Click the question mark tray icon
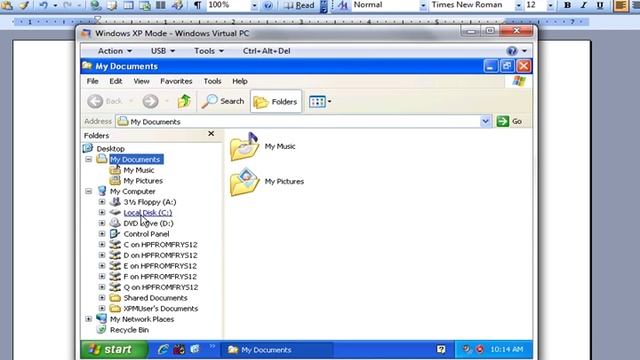The width and height of the screenshot is (640, 360). [441, 349]
